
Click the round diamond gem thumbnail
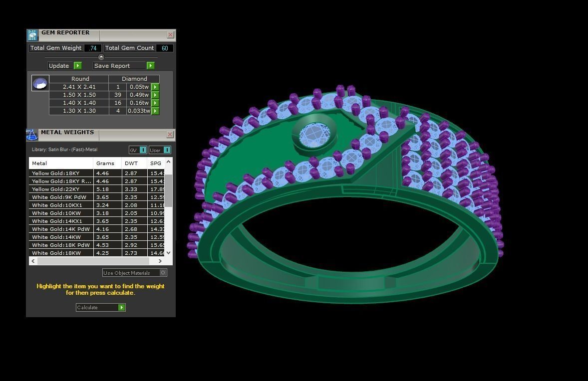point(40,83)
